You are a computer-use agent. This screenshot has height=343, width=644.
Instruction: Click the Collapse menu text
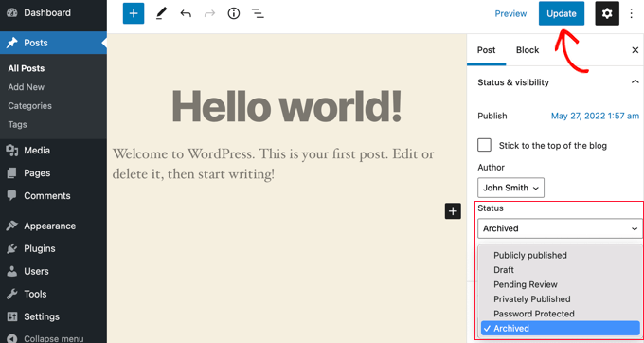(x=54, y=339)
